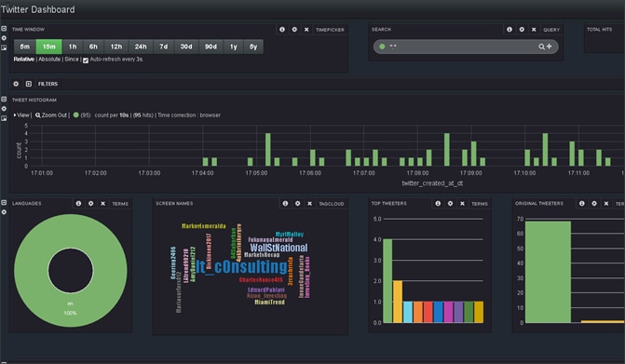Select the 7d time range
The image size is (625, 364).
[163, 47]
